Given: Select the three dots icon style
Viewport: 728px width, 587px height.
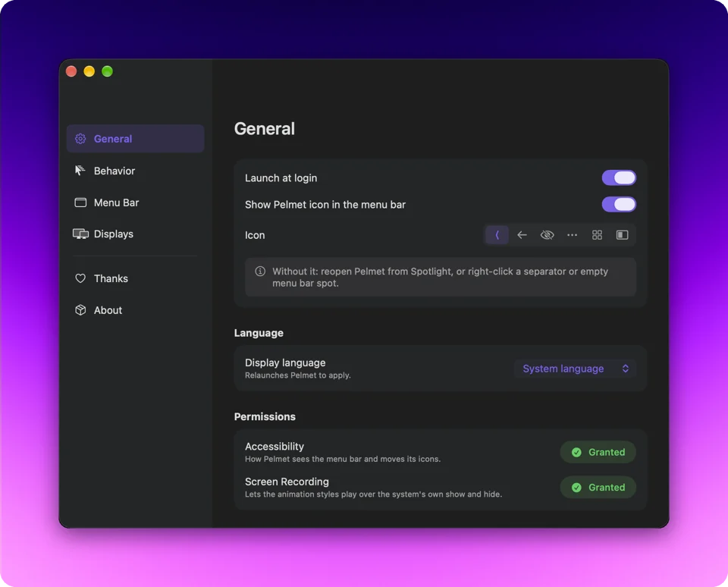Looking at the screenshot, I should pyautogui.click(x=572, y=235).
